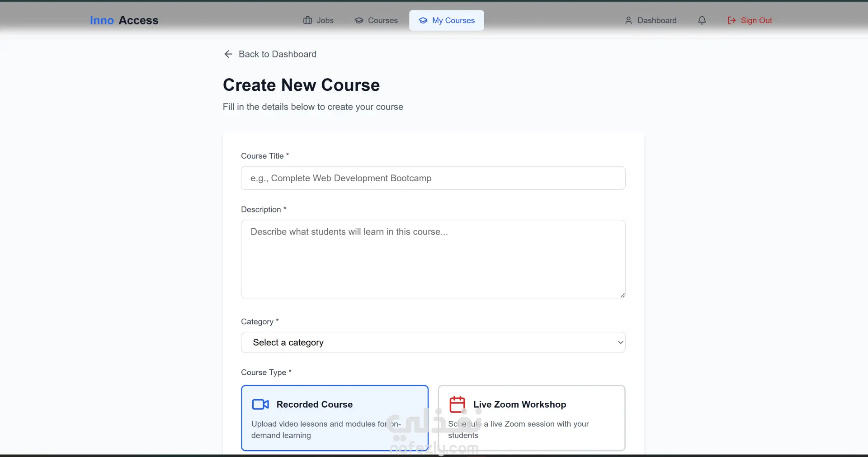Click the Back to Dashboard link

point(277,54)
